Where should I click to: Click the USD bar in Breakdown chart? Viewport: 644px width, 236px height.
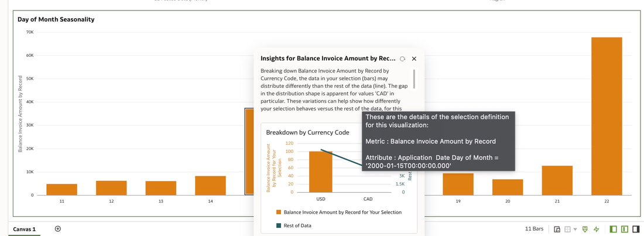click(320, 172)
